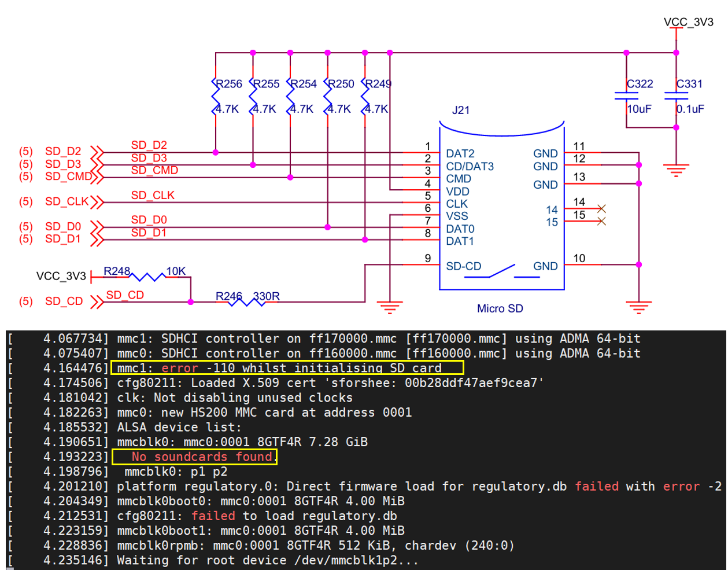Click VCC_3V3 label beside R248

coord(61,276)
